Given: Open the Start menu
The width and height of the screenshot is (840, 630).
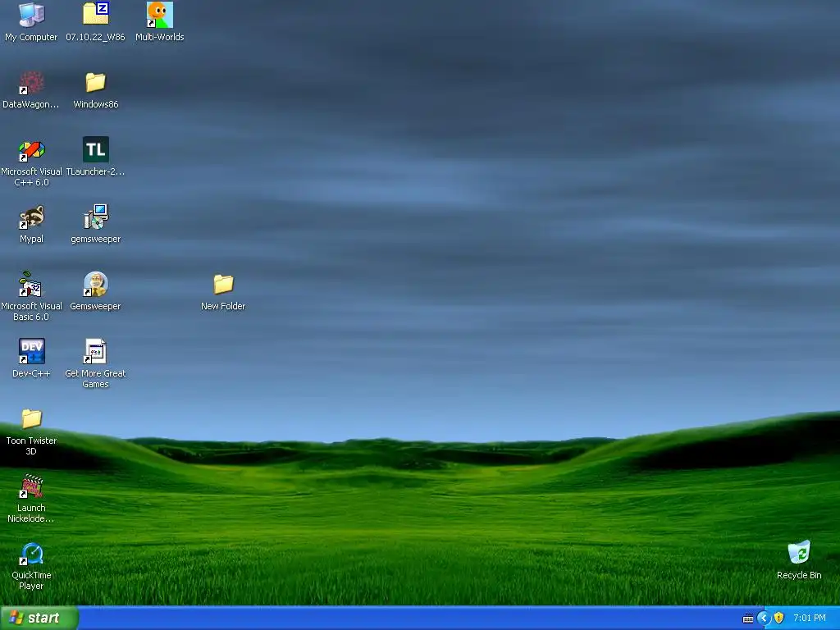Looking at the screenshot, I should tap(39, 618).
